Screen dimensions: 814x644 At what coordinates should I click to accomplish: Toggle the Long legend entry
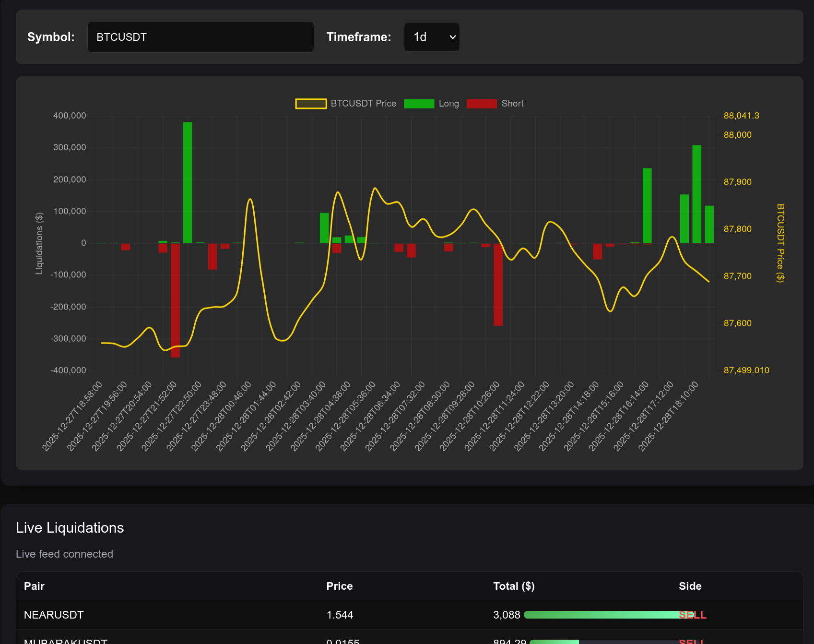tap(448, 103)
